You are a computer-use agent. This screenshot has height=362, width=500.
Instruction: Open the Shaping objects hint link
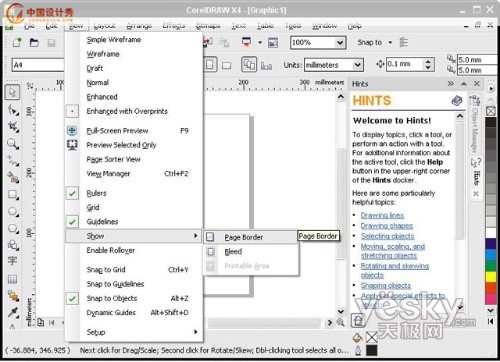tap(386, 285)
